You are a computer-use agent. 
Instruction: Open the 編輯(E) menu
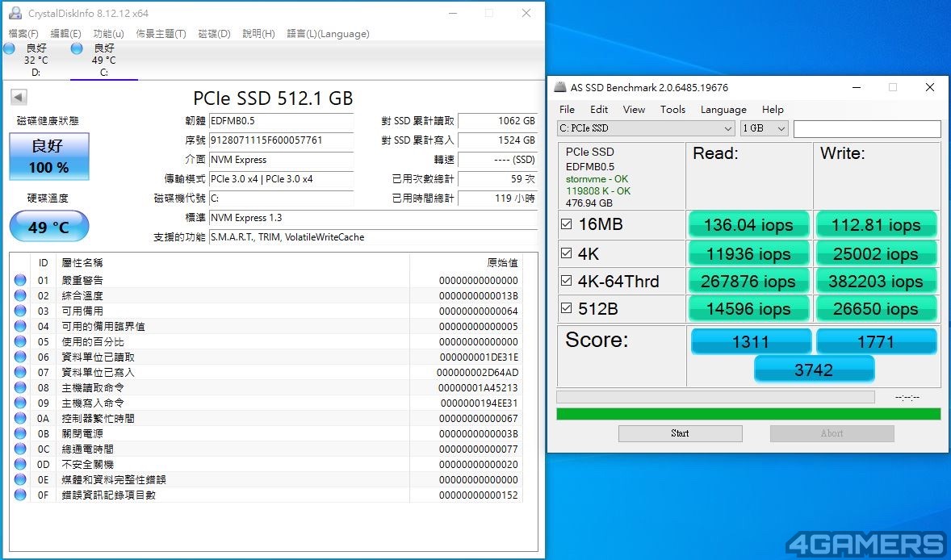coord(65,34)
